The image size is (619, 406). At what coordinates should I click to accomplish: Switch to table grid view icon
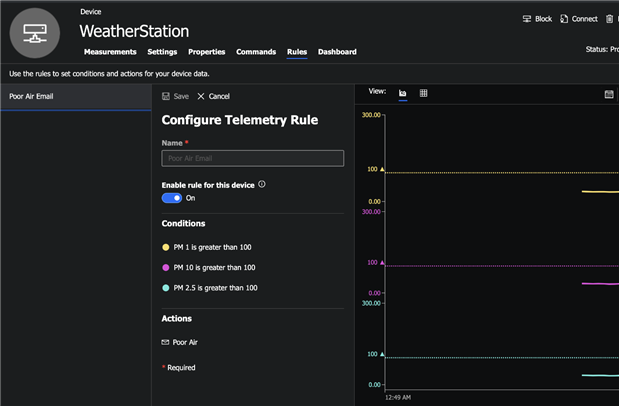coord(424,93)
